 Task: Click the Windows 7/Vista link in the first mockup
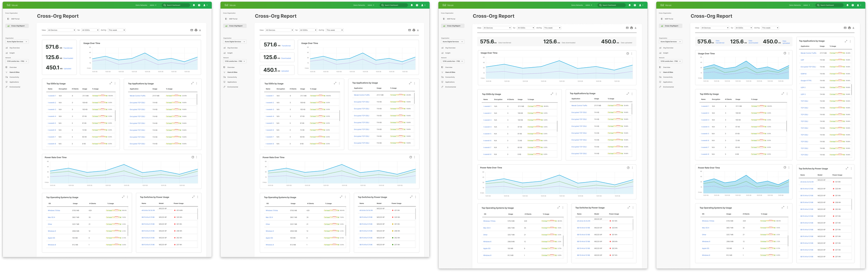click(x=54, y=210)
